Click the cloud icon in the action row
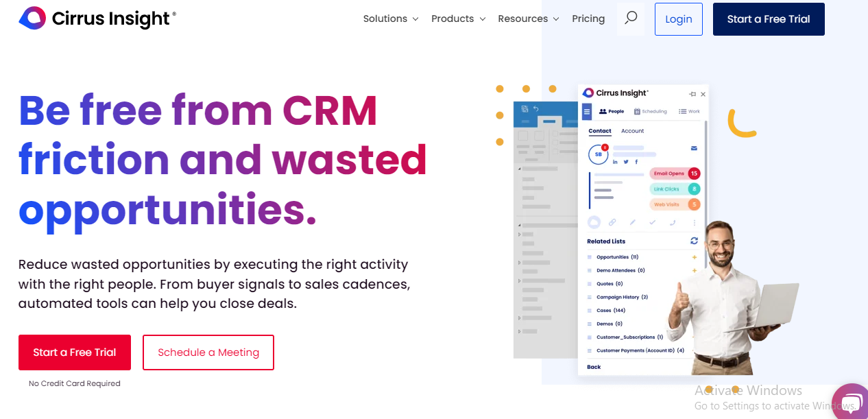Screen dimensions: 868x419 (x=594, y=222)
